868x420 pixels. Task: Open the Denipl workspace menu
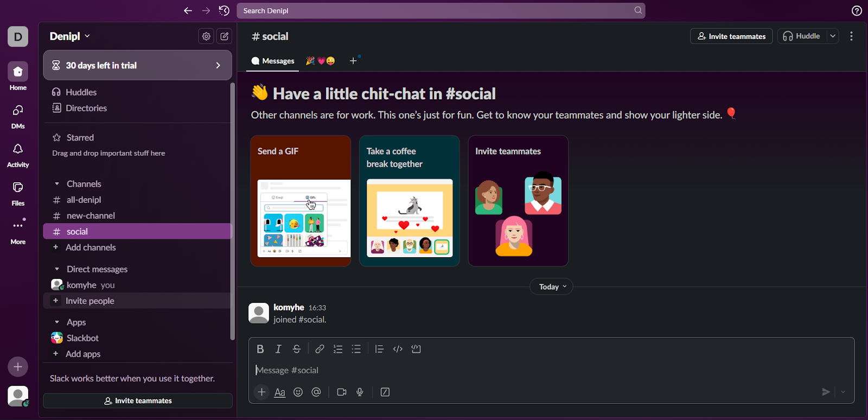70,36
